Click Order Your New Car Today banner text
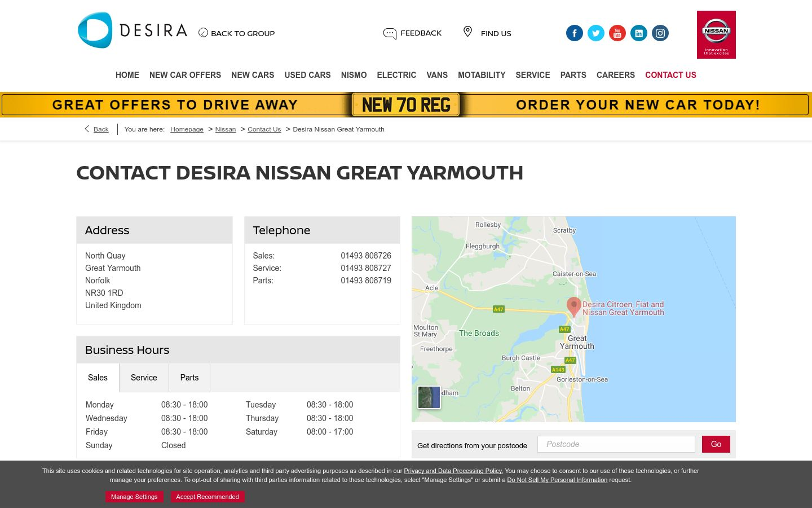This screenshot has width=812, height=508. [x=638, y=105]
